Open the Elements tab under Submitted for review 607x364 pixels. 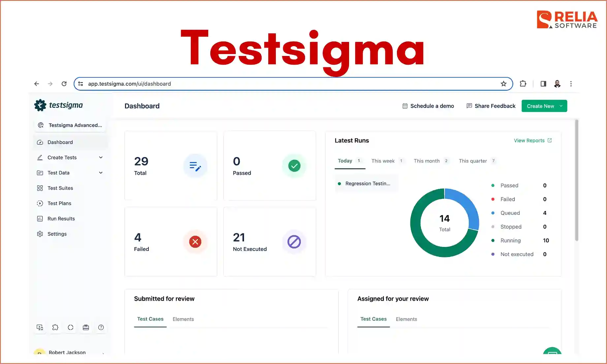pos(183,319)
